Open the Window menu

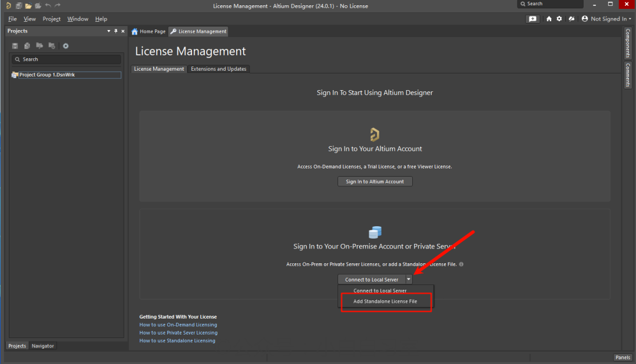point(78,19)
